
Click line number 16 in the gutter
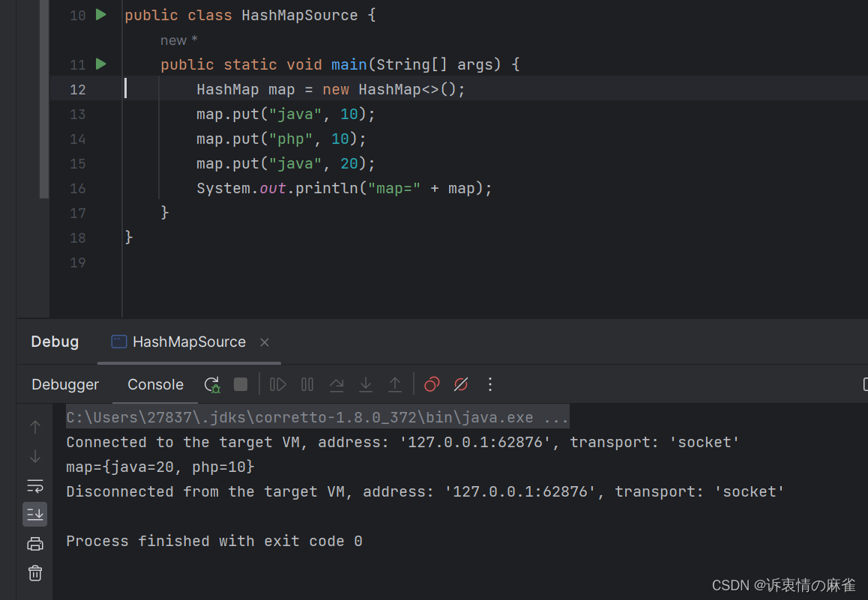pyautogui.click(x=77, y=189)
